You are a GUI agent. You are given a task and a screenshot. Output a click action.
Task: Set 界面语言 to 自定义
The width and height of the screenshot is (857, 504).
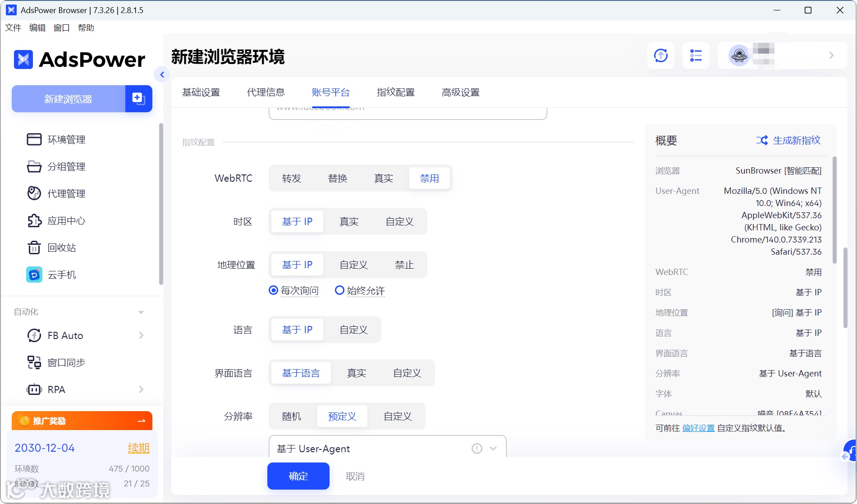pyautogui.click(x=408, y=373)
